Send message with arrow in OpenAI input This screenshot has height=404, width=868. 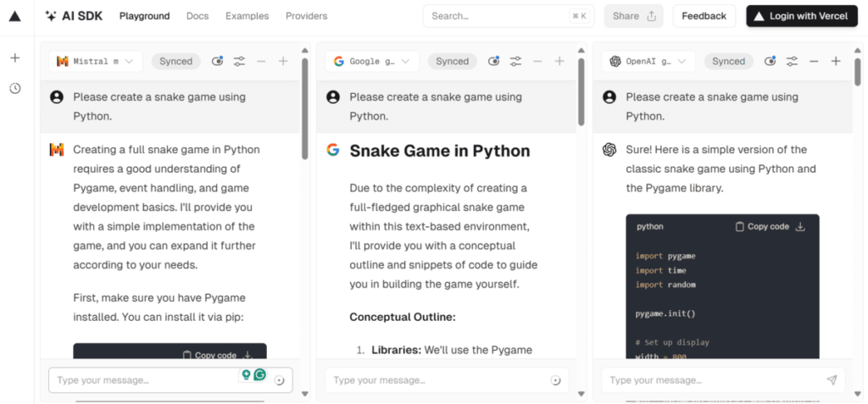[x=832, y=380]
